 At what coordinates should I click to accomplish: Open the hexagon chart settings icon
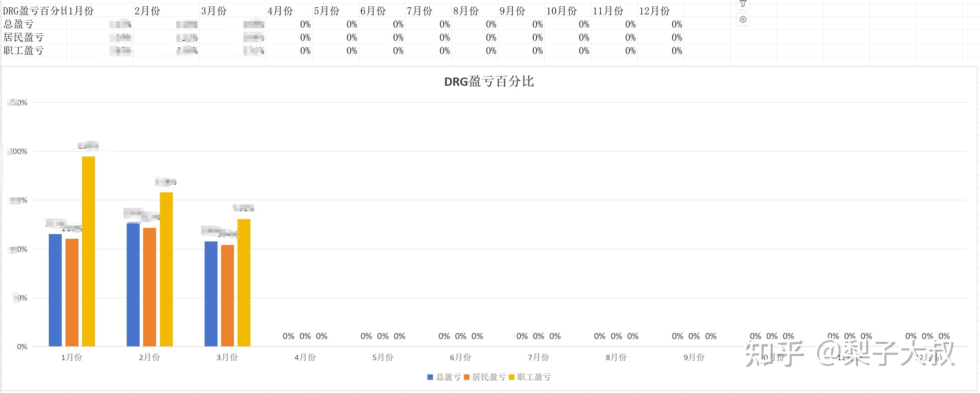(742, 19)
